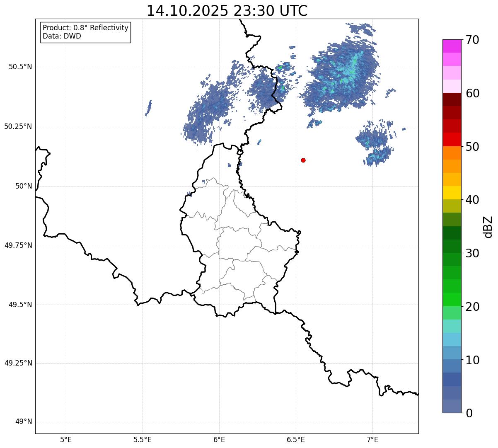
Task: Click the colorbar tick label "60"
Action: (472, 93)
